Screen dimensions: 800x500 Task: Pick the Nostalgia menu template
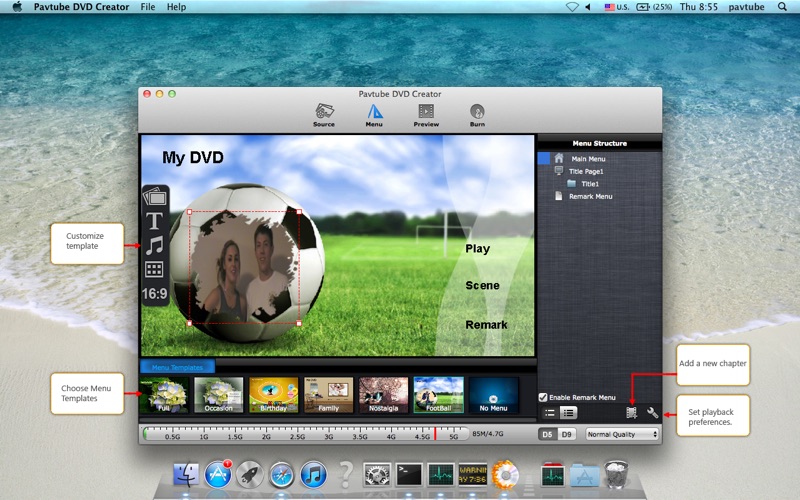click(x=384, y=395)
